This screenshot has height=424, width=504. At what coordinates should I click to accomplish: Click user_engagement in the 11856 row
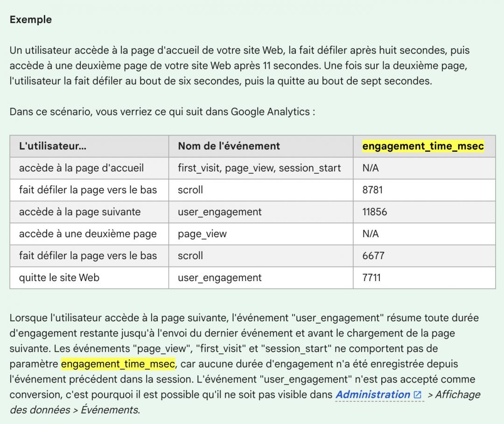point(220,212)
